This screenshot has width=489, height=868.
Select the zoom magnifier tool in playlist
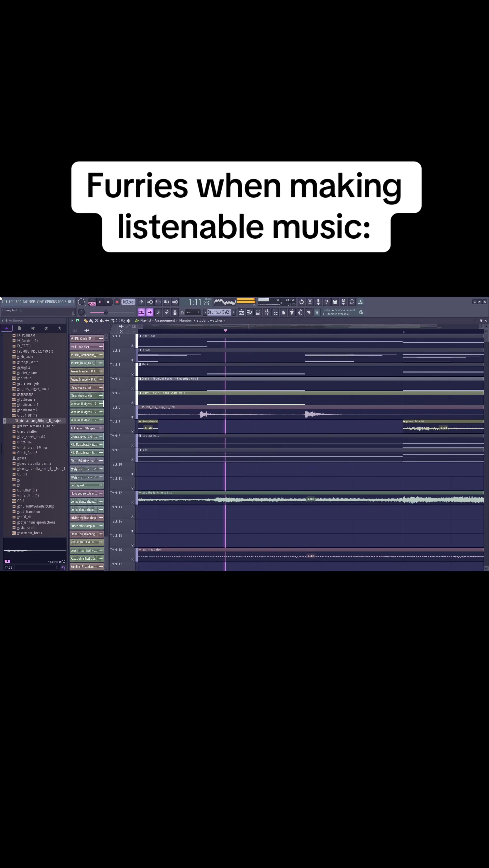(123, 321)
